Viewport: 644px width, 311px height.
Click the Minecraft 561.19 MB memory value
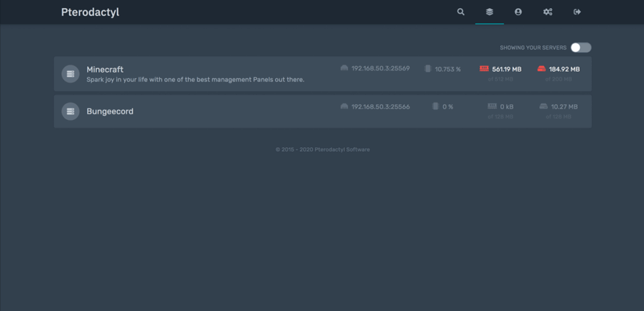coord(507,69)
